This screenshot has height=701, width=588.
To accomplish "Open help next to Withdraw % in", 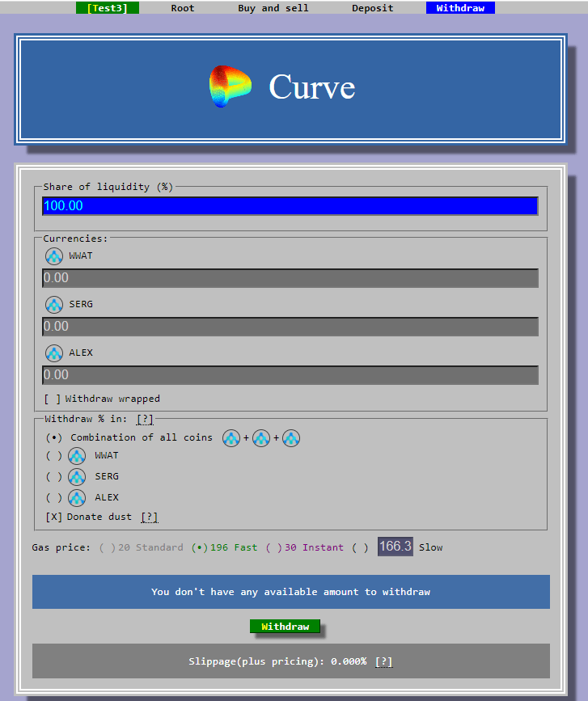I will tap(145, 420).
